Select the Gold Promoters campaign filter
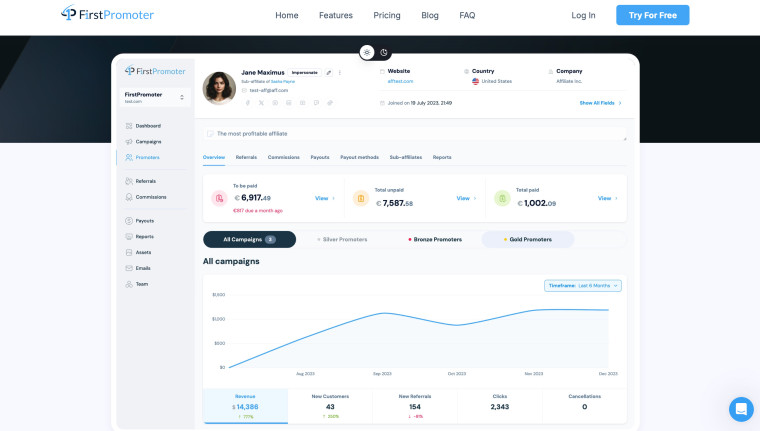Image resolution: width=760 pixels, height=431 pixels. 528,239
